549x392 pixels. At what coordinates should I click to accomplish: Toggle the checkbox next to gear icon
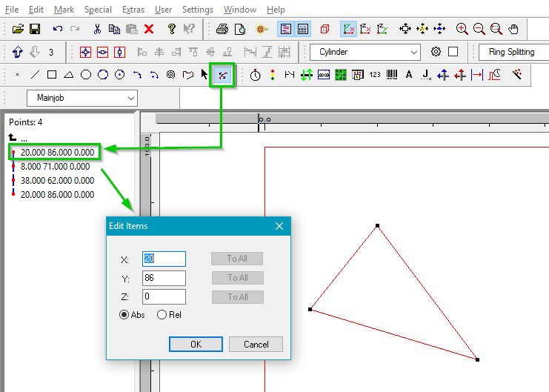[453, 52]
